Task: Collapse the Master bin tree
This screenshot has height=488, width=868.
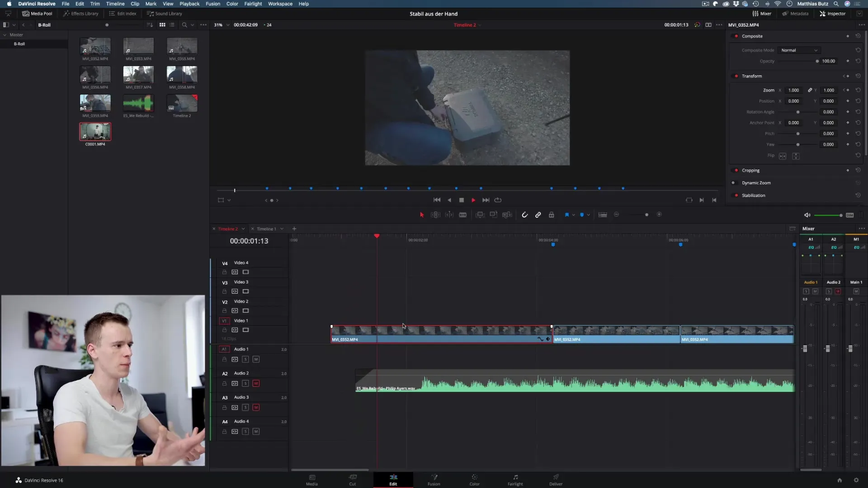Action: [x=5, y=35]
